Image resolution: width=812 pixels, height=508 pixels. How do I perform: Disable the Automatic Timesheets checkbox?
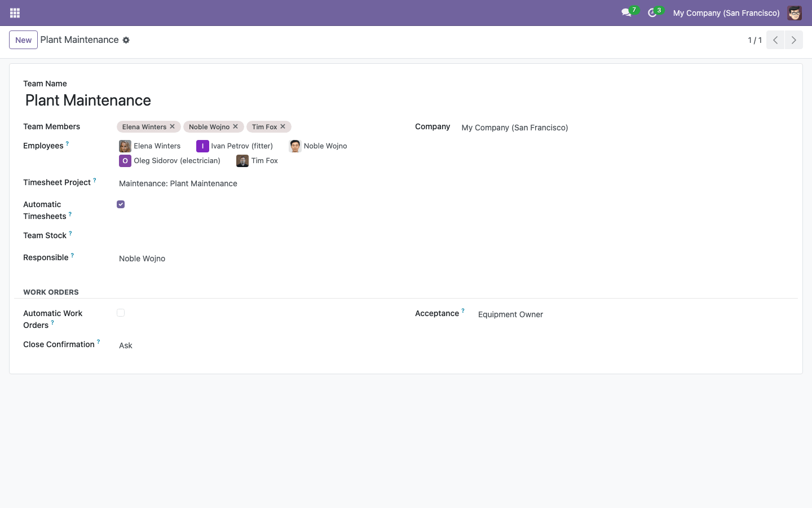point(121,204)
